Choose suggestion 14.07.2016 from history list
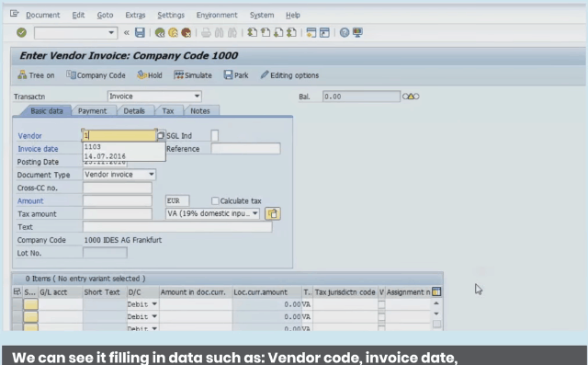 click(x=124, y=156)
